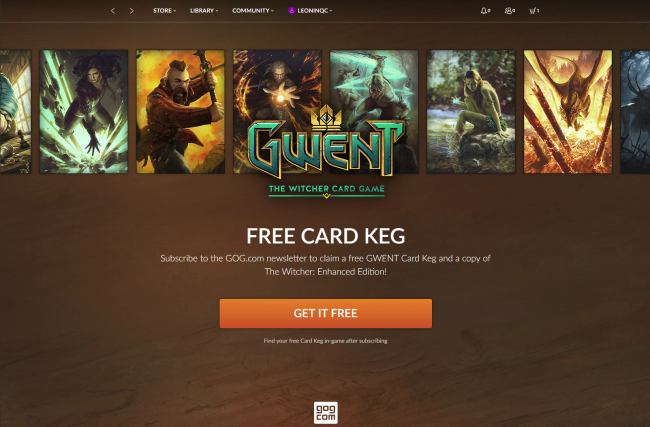This screenshot has height=427, width=650.
Task: Click the GOG.com logo at bottom
Action: [326, 412]
